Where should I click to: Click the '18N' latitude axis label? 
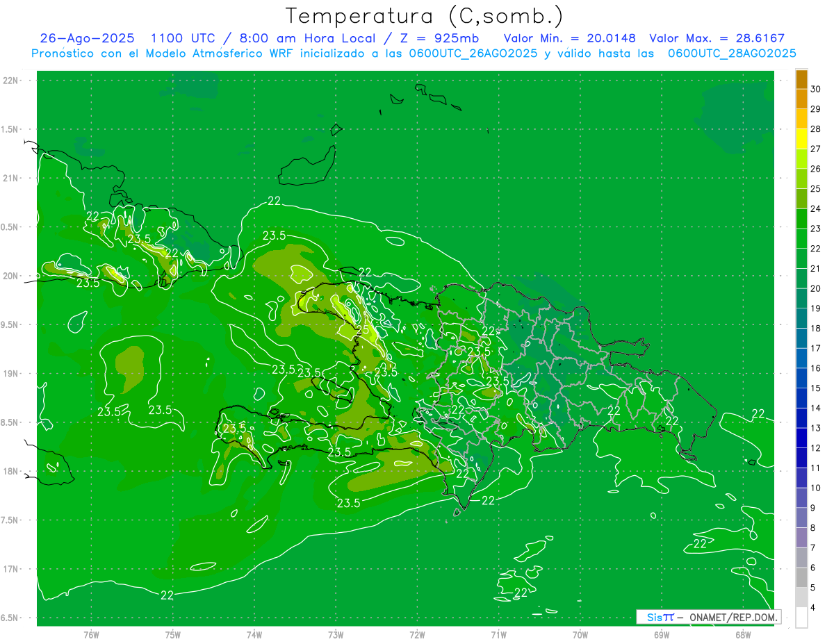[12, 471]
